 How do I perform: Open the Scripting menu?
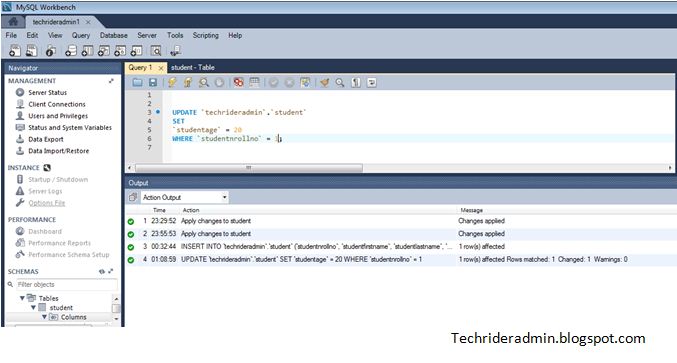point(206,35)
